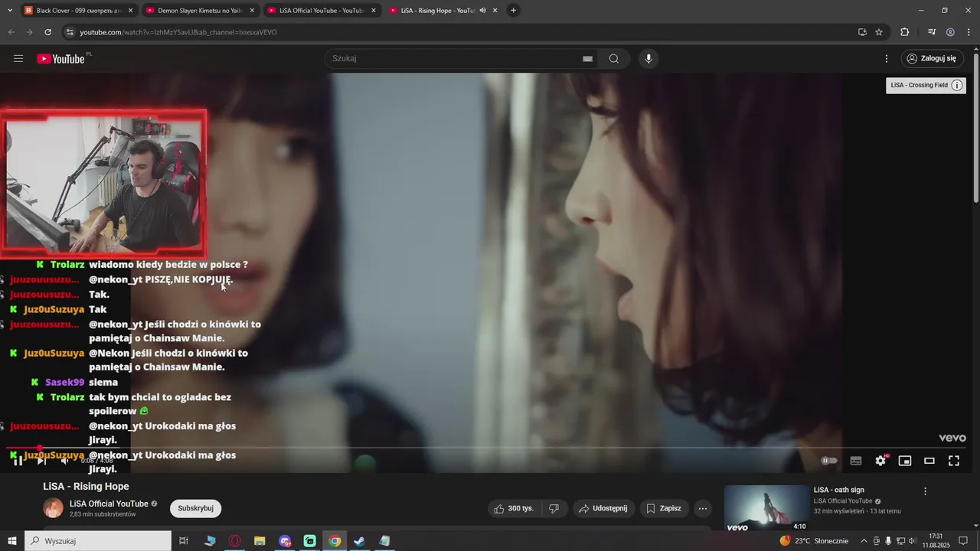
Task: View site information icon in address bar
Action: [70, 32]
